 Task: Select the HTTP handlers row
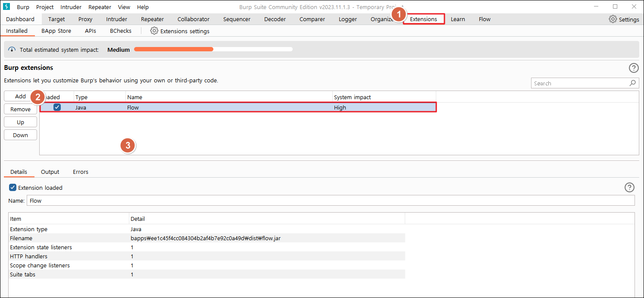click(x=207, y=256)
